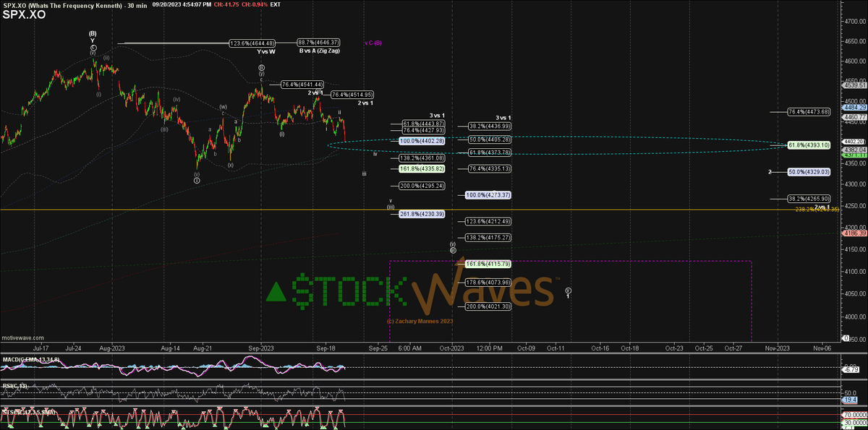Select Oct-2023 on the time axis

pos(452,348)
